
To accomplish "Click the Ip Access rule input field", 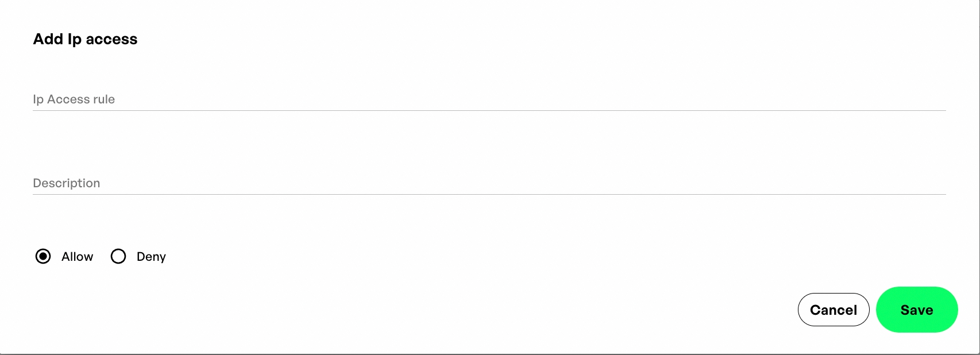I will pos(488,99).
